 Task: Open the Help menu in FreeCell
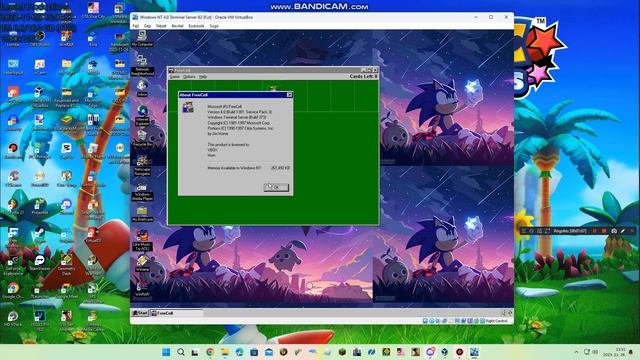click(202, 77)
